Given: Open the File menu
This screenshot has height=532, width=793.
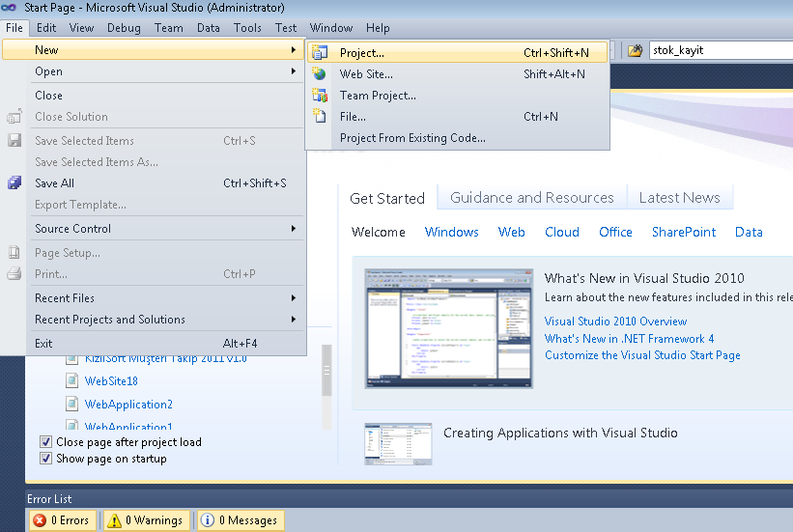Looking at the screenshot, I should tap(14, 28).
